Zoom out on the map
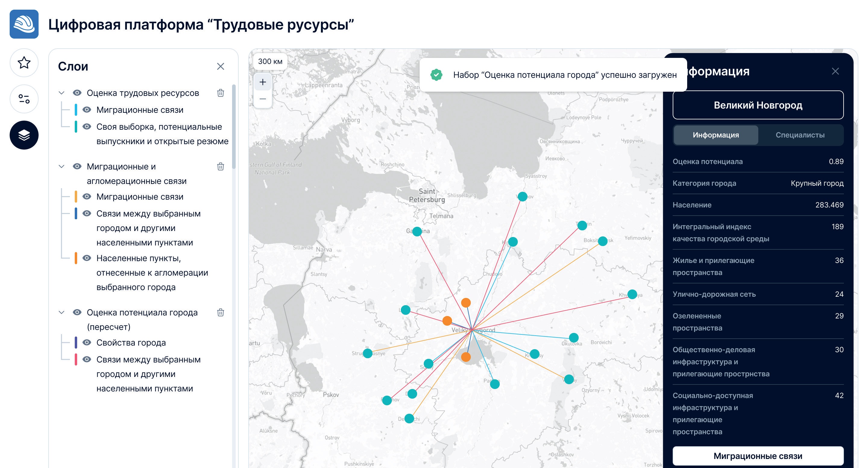The image size is (868, 468). coord(263,99)
